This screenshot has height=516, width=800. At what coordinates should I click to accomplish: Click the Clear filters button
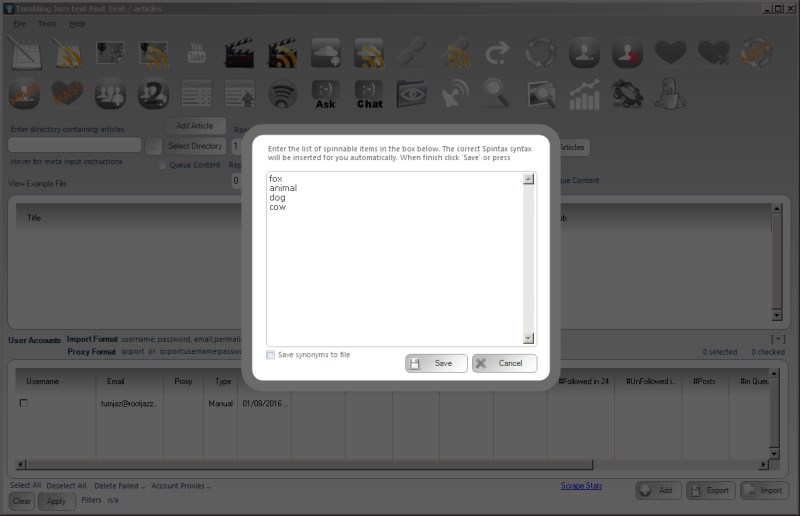21,501
